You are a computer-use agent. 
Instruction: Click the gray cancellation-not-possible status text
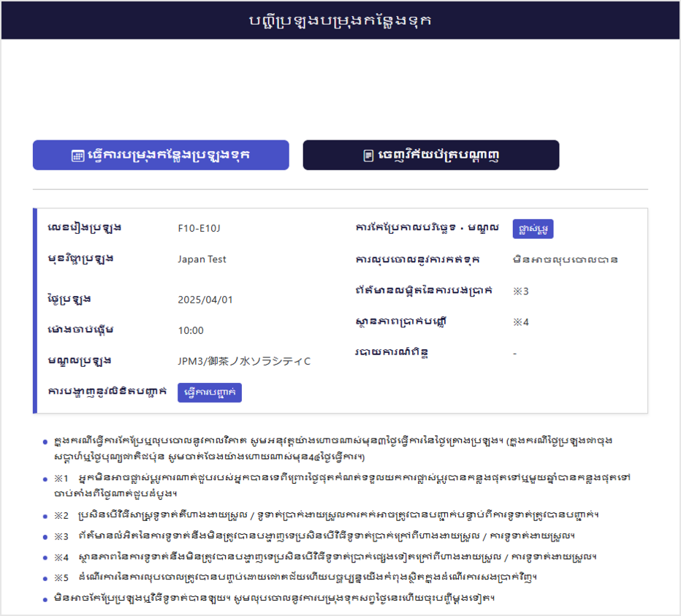point(565,260)
